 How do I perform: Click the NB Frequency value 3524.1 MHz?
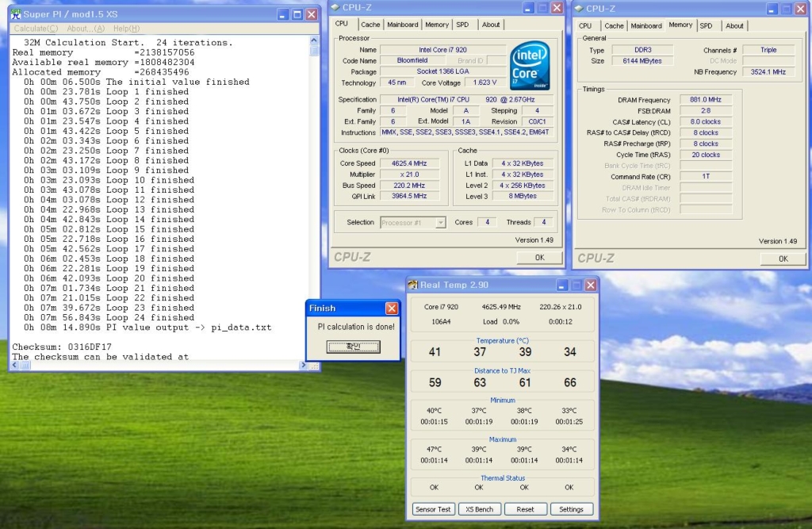coord(768,72)
